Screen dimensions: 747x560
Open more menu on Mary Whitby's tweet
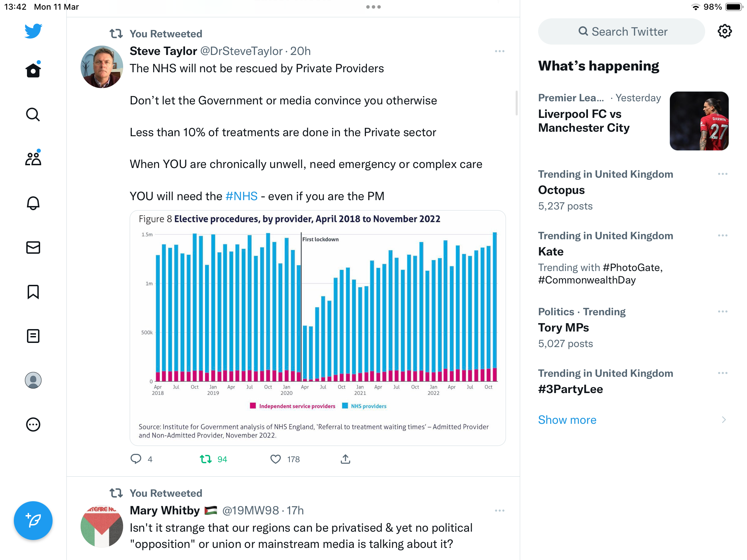pos(500,511)
